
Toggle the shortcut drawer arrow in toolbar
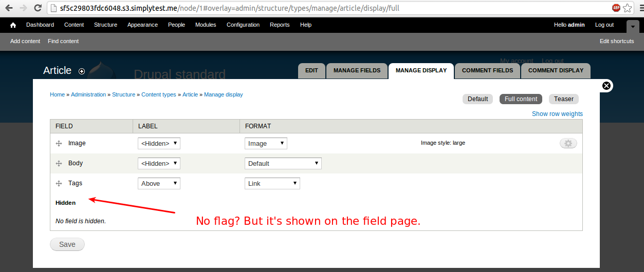(633, 26)
